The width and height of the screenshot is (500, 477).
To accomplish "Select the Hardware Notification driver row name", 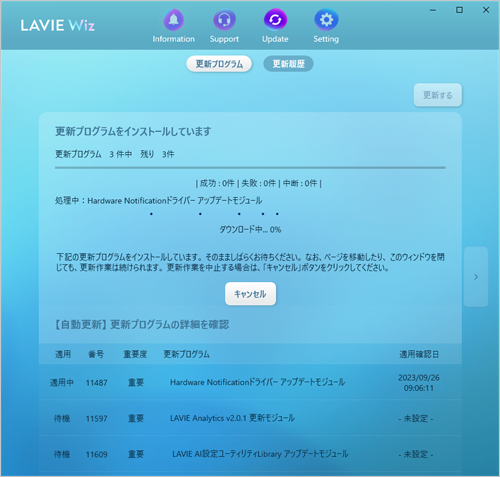I will click(x=257, y=382).
